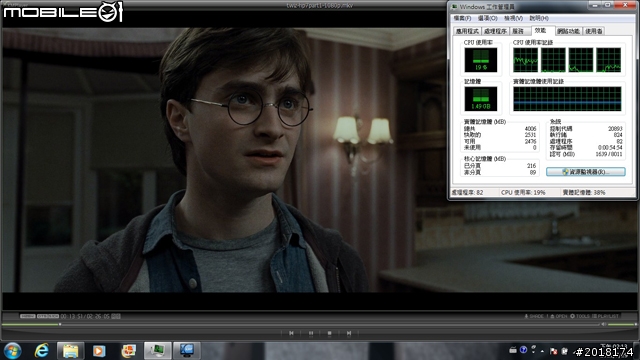This screenshot has width=640, height=360.
Task: Click the blue help tray icon
Action: [x=523, y=350]
